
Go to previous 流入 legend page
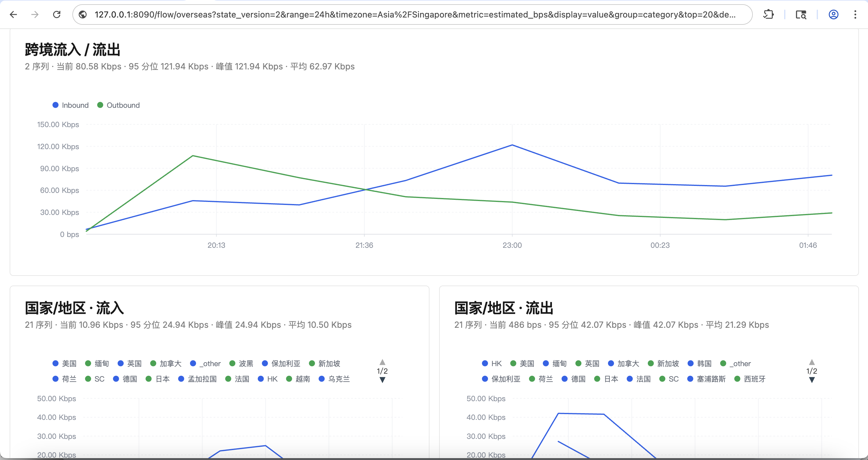tap(382, 362)
